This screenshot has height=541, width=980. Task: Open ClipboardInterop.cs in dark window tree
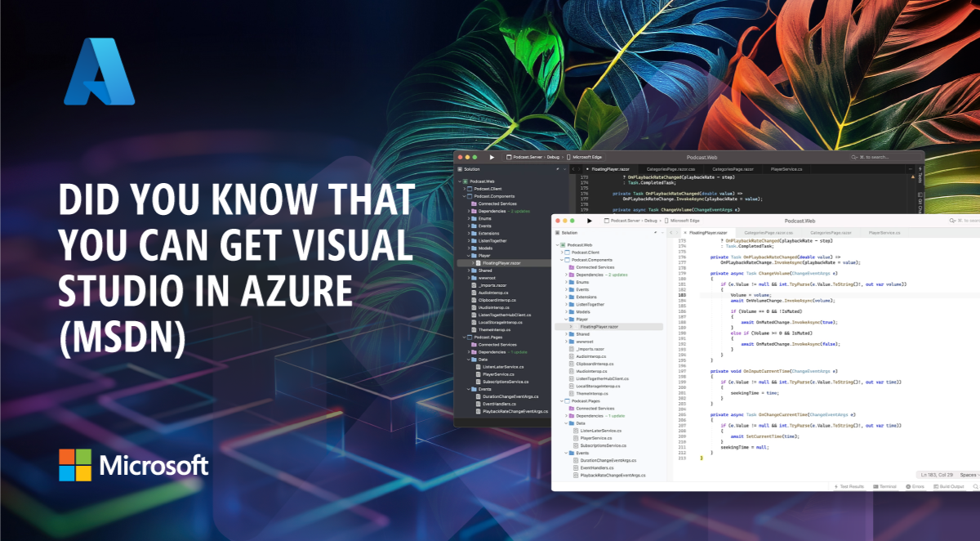(498, 300)
